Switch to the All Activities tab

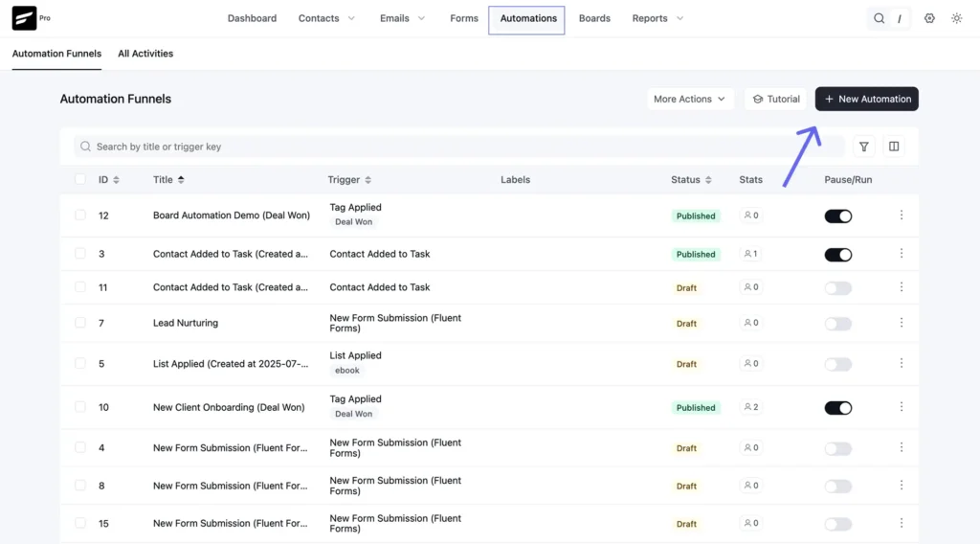(145, 54)
